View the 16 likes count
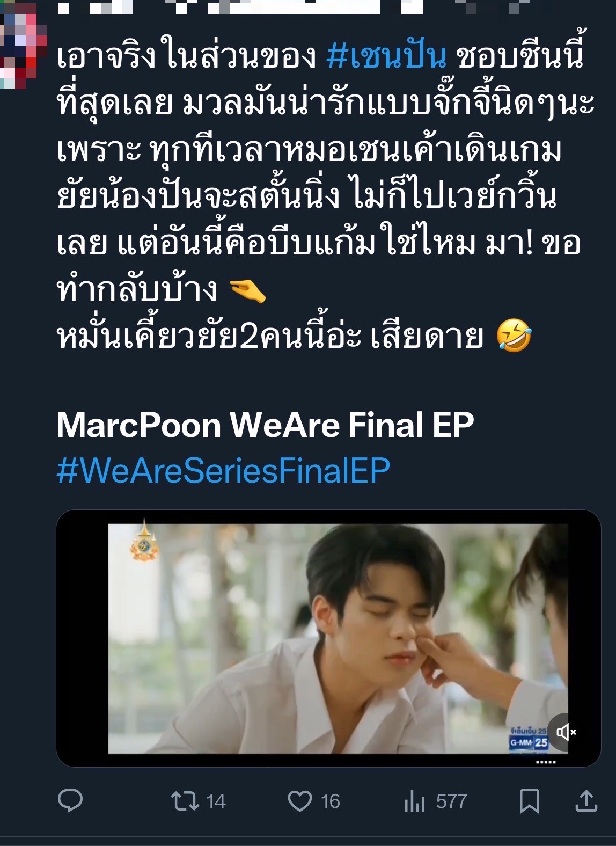616x846 pixels. [331, 801]
